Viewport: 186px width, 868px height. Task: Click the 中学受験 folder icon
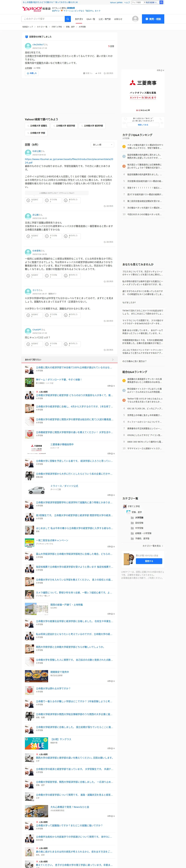point(132,528)
